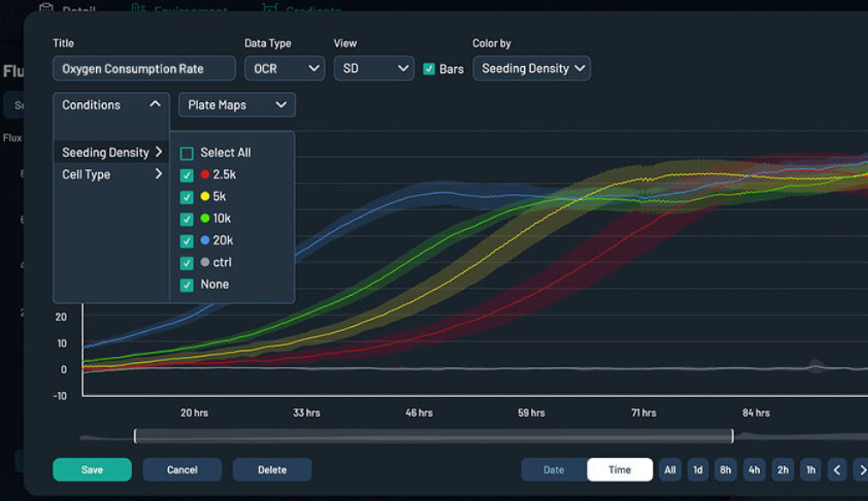The height and width of the screenshot is (501, 868).
Task: Expand the Cell Type condition list
Action: (x=157, y=174)
